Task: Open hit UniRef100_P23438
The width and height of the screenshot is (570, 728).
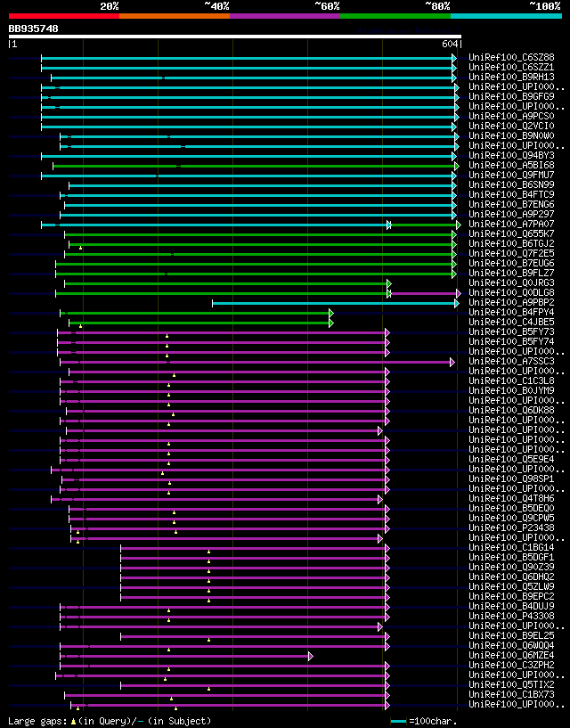Action: click(511, 528)
